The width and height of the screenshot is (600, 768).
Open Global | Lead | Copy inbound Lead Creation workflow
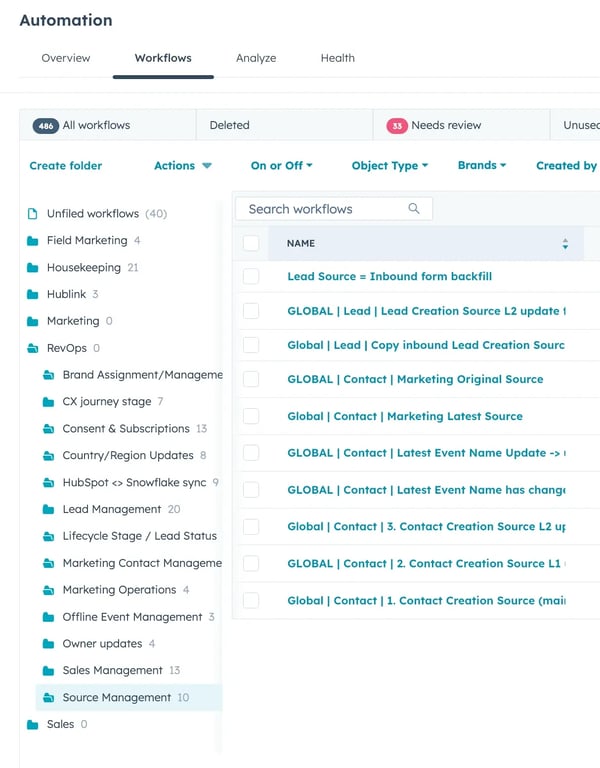coord(426,345)
